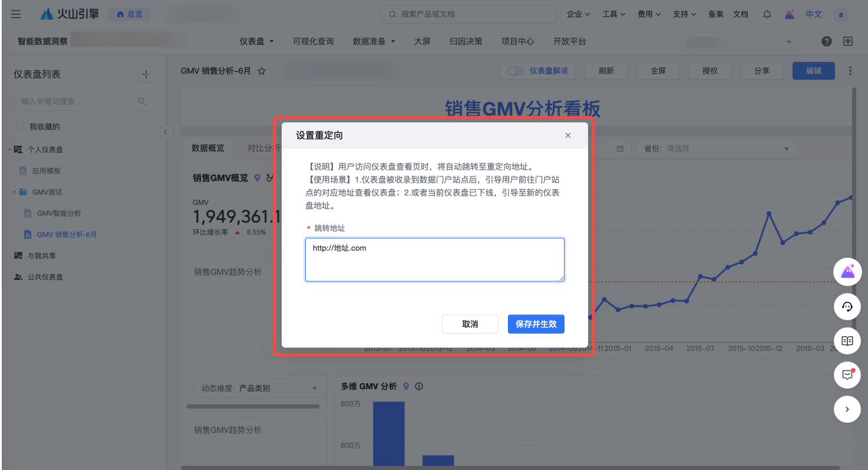Click the square icon beside help icon
The width and height of the screenshot is (868, 470).
[848, 41]
